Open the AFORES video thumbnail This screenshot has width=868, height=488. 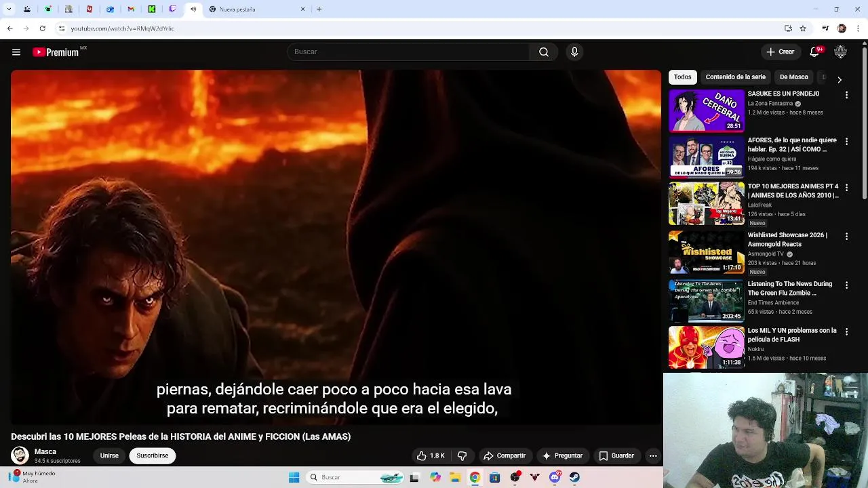point(706,157)
